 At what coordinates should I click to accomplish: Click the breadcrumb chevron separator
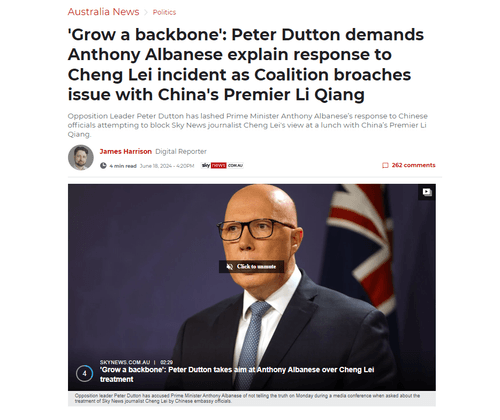146,12
